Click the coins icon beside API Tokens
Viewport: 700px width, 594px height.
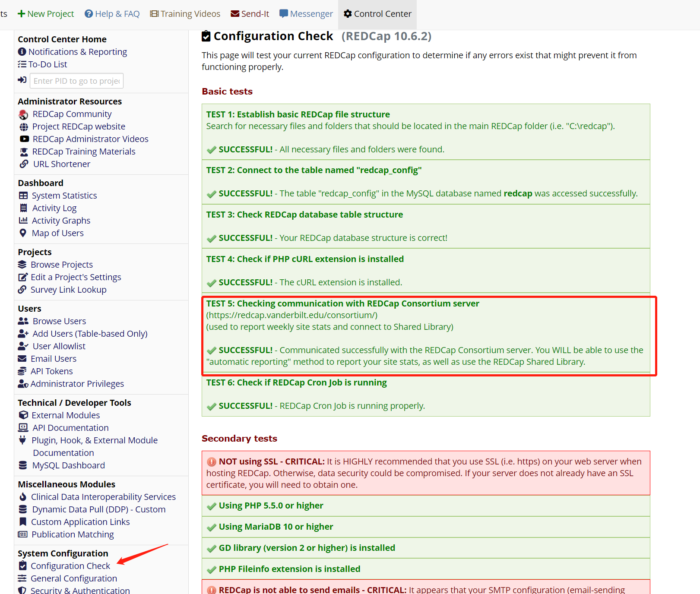click(22, 371)
